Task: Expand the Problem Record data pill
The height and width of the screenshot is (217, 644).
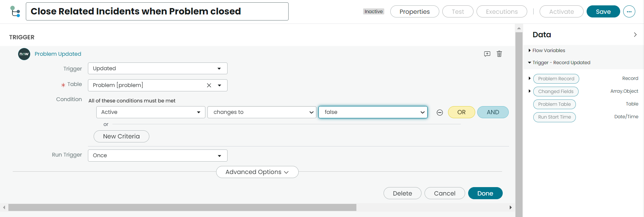Action: pyautogui.click(x=530, y=78)
